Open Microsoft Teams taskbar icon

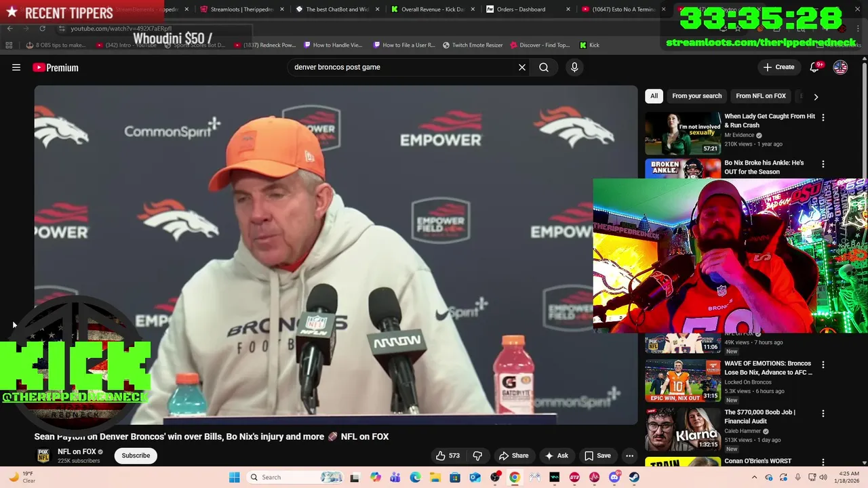(x=395, y=477)
